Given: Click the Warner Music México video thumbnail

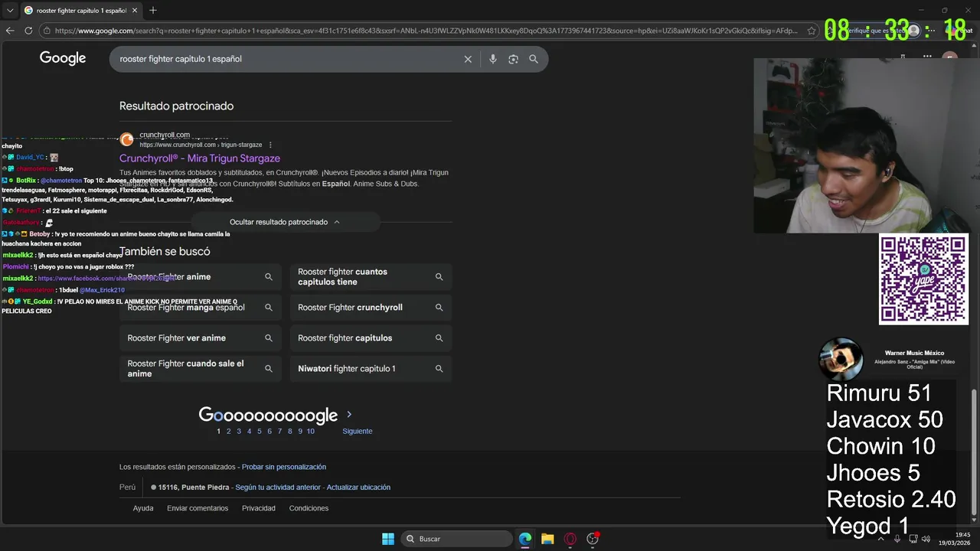Looking at the screenshot, I should (841, 358).
